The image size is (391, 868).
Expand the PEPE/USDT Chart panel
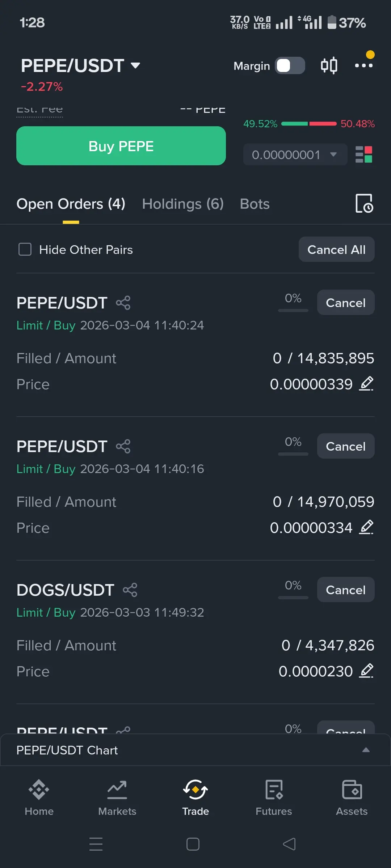pos(195,750)
